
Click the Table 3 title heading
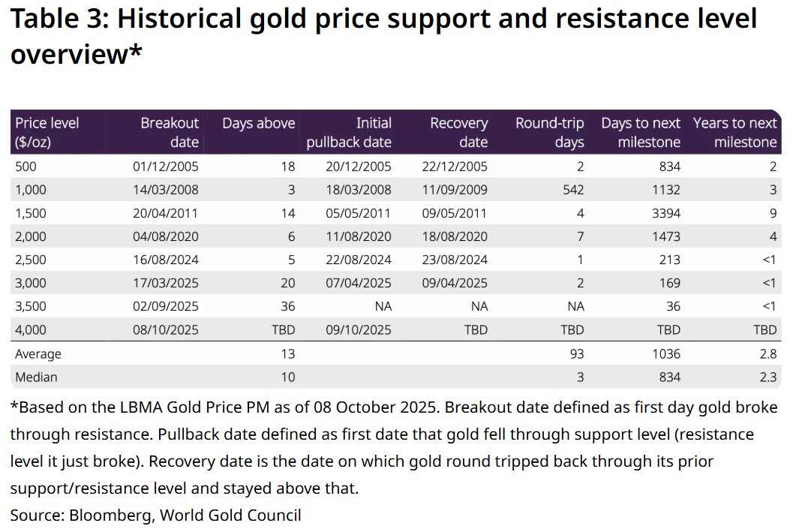383,35
